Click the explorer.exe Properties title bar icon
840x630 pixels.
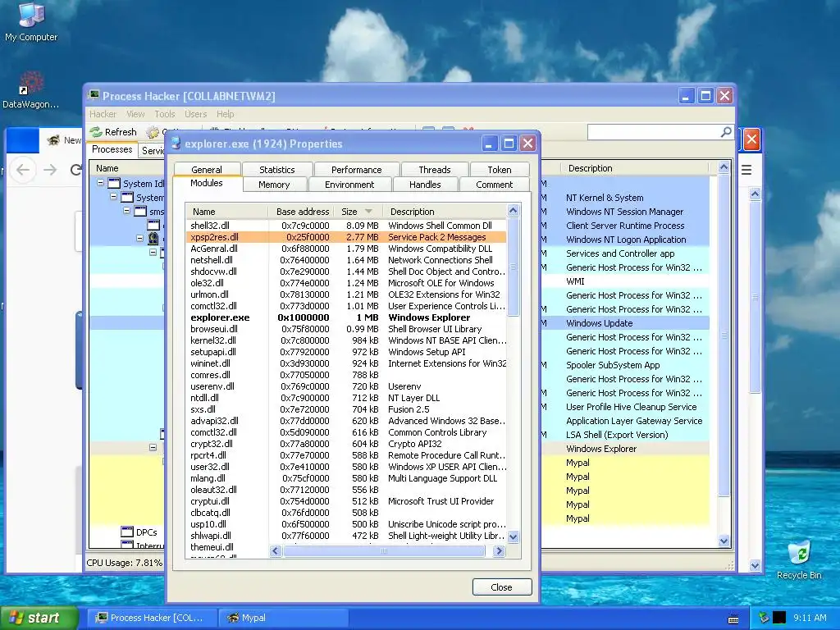tap(176, 143)
